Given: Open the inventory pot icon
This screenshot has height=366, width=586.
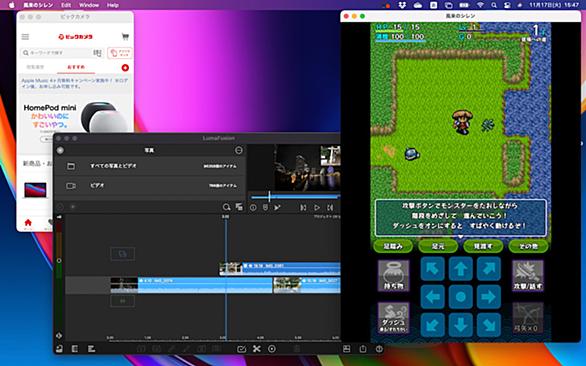Looking at the screenshot, I should coord(393,276).
